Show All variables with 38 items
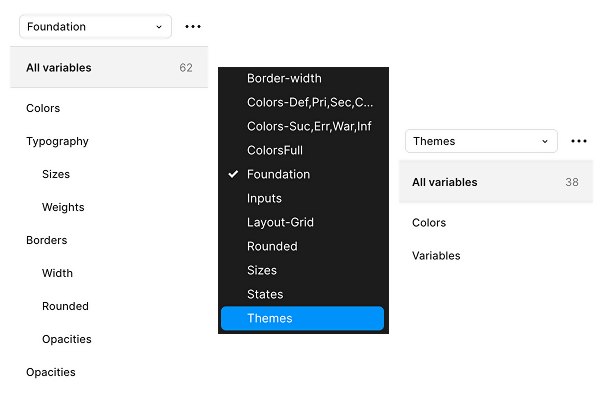Viewport: 603px width, 401px height. click(x=497, y=182)
